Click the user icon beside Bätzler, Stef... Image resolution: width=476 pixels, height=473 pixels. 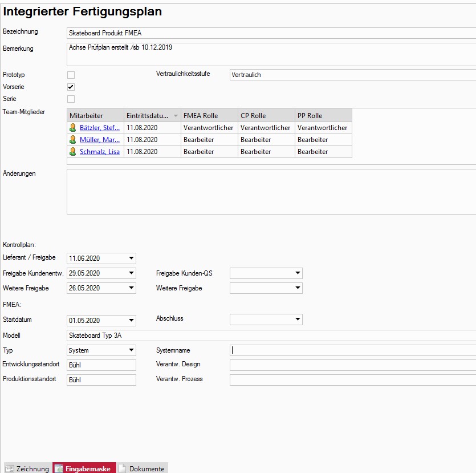point(72,128)
